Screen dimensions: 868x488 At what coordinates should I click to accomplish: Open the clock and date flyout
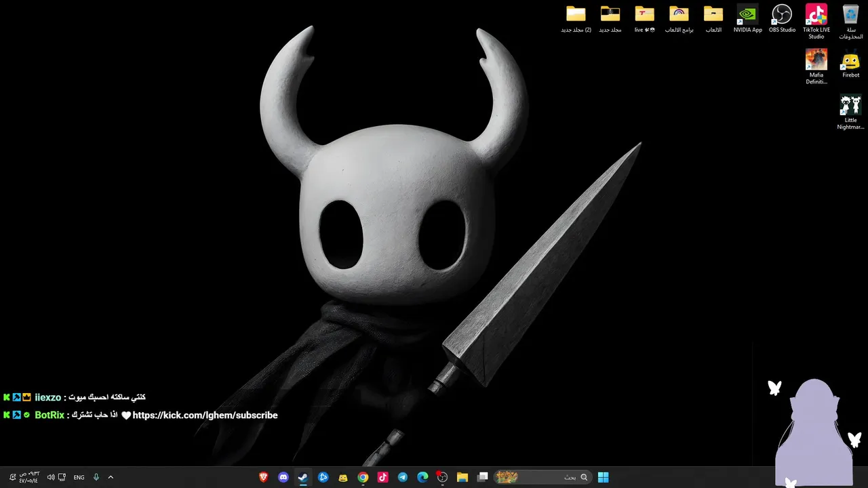tap(29, 477)
